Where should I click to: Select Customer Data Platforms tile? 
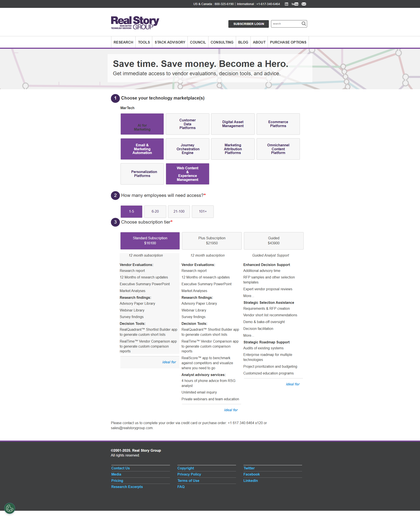pyautogui.click(x=187, y=124)
